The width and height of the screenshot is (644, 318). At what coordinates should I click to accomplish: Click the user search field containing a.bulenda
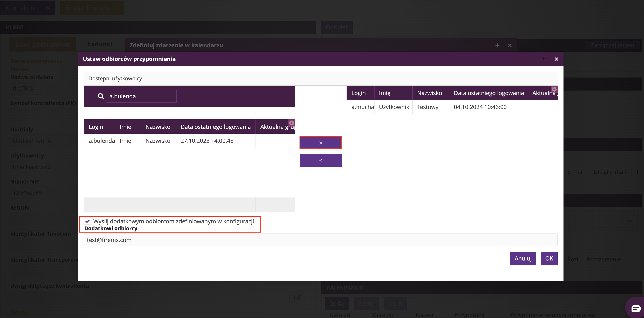coord(141,96)
